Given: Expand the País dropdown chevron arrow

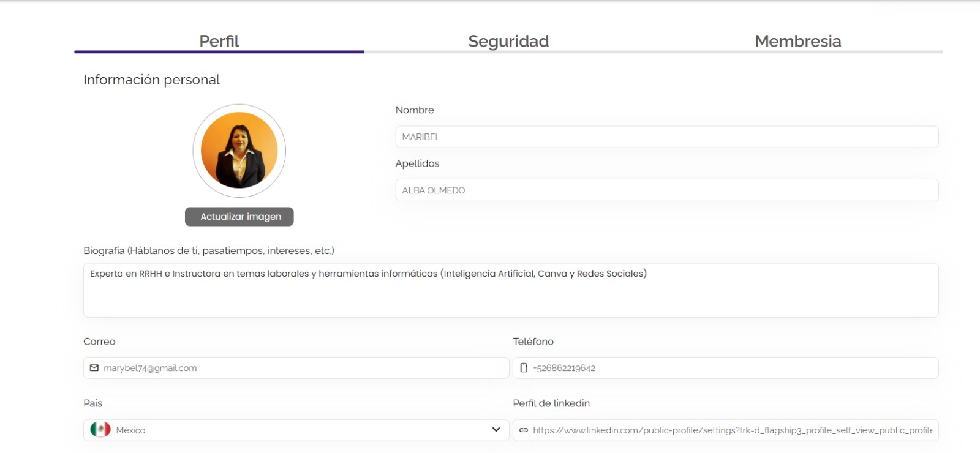Looking at the screenshot, I should [x=496, y=430].
